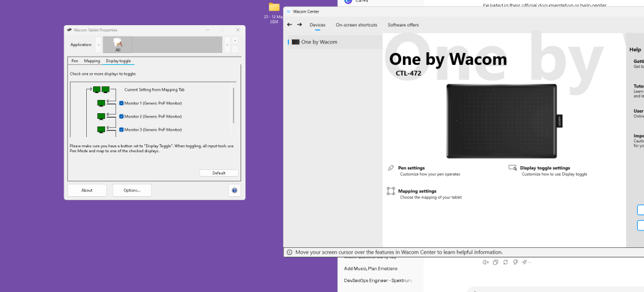Click the Wacom Center title bar logo
Image resolution: width=644 pixels, height=292 pixels.
(x=289, y=11)
